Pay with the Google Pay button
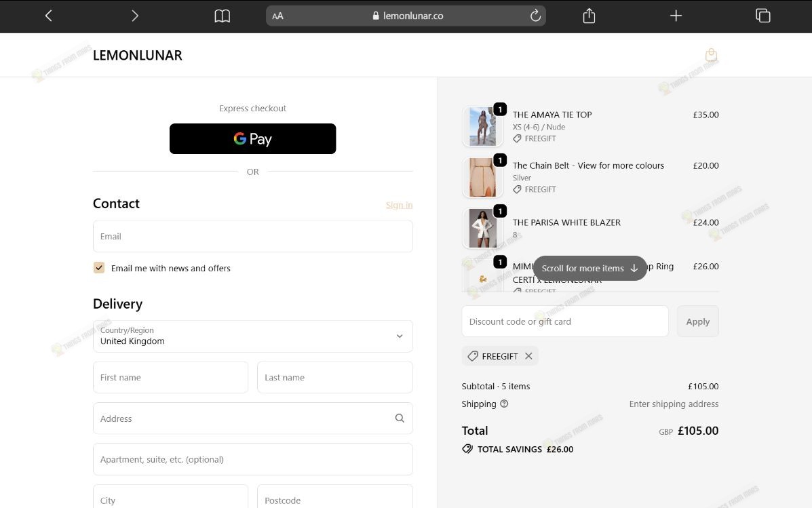The width and height of the screenshot is (812, 508). point(253,139)
